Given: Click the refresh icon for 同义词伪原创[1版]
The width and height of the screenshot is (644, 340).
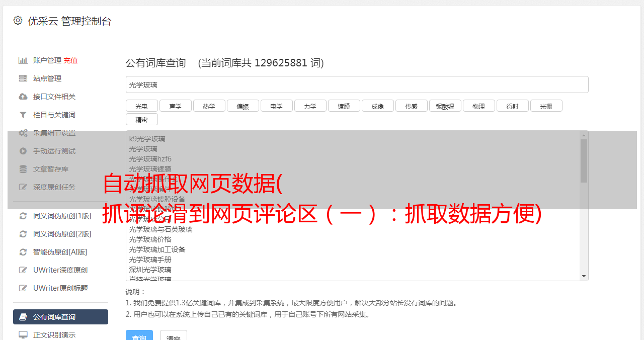Looking at the screenshot, I should 23,216.
